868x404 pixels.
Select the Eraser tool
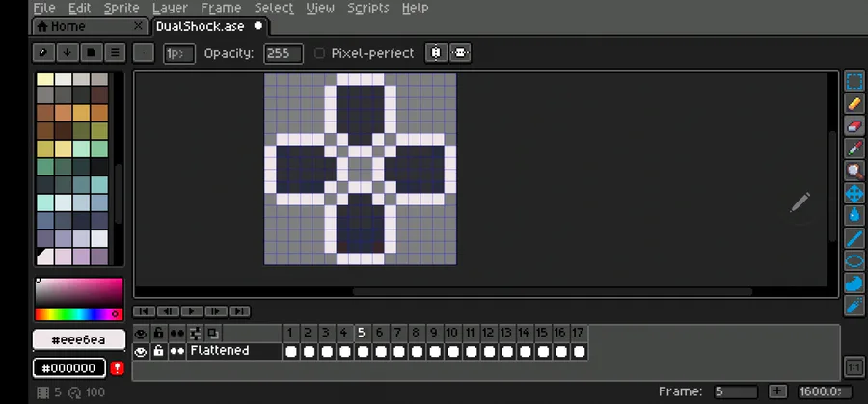854,126
